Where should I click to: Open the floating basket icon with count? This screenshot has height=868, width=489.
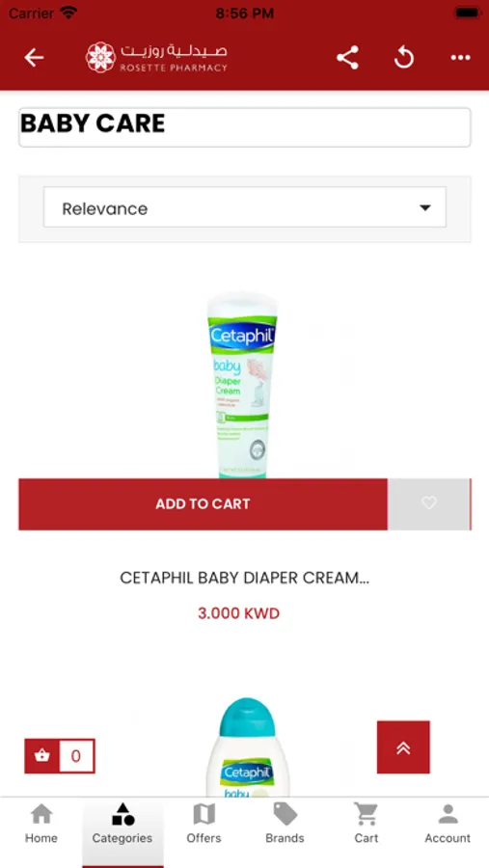[x=60, y=755]
